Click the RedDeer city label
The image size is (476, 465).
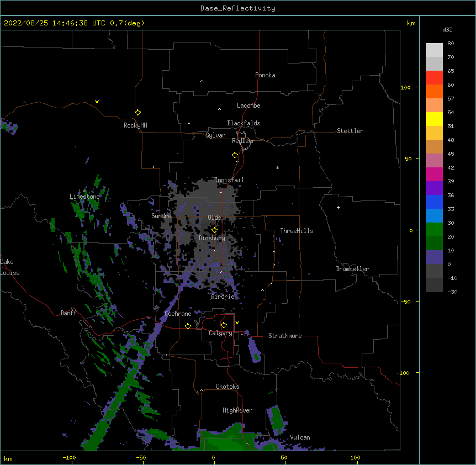(x=243, y=141)
